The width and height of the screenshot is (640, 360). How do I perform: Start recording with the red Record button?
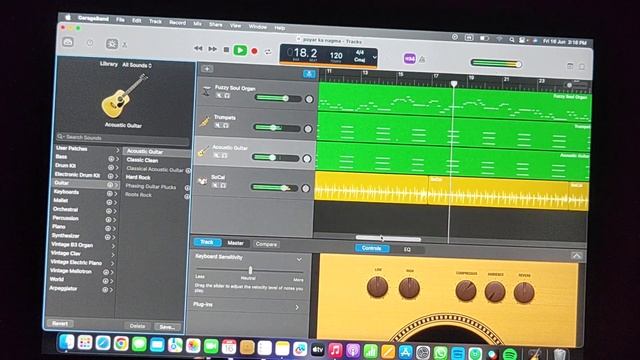click(254, 51)
